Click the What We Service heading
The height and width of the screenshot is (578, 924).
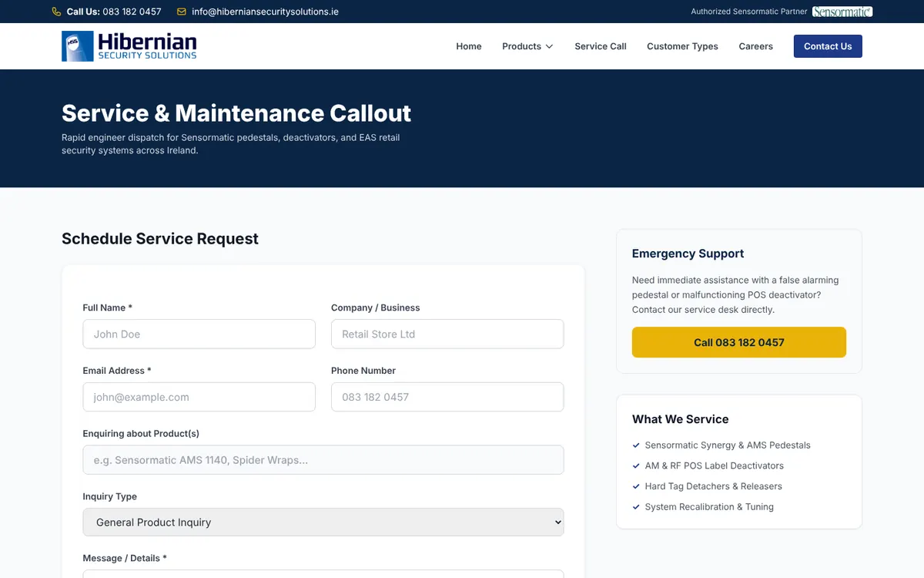pos(680,419)
